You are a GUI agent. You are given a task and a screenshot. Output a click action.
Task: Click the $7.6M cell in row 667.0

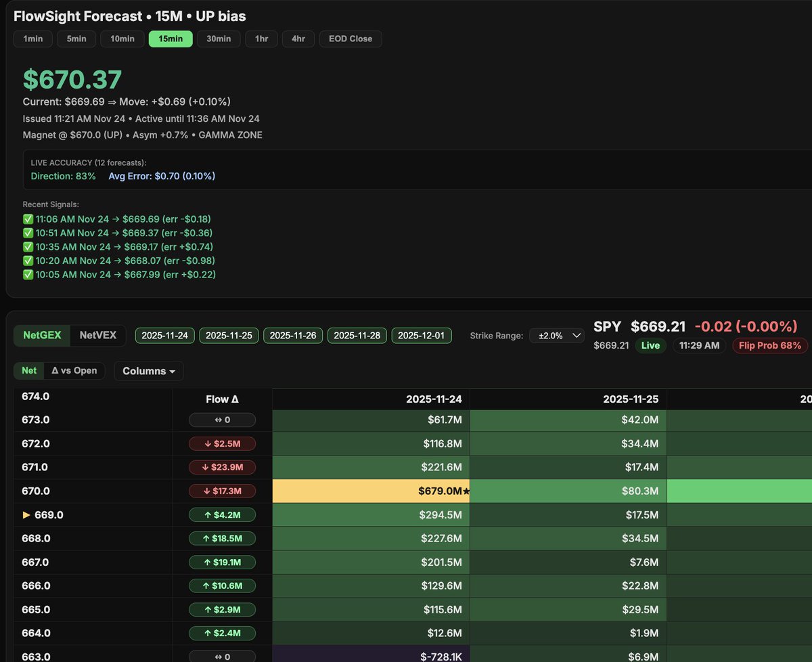point(568,562)
